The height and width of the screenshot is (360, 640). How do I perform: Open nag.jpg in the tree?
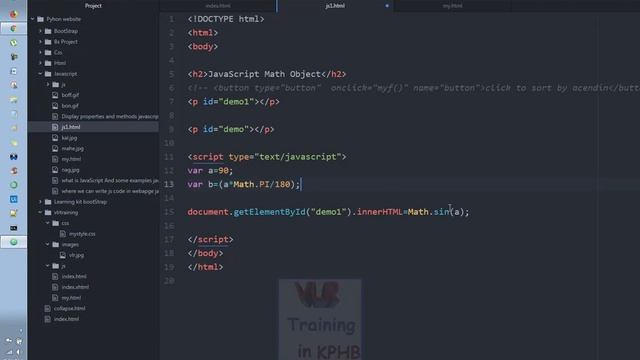coord(70,170)
